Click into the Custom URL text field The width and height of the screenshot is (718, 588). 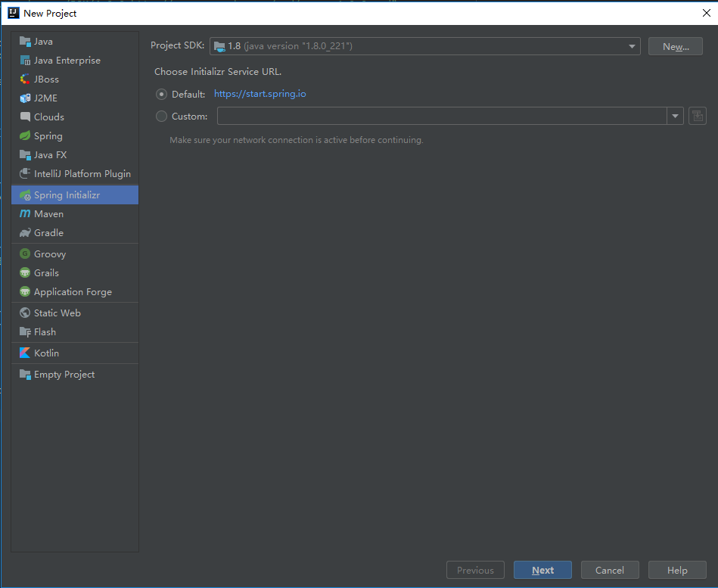(442, 116)
